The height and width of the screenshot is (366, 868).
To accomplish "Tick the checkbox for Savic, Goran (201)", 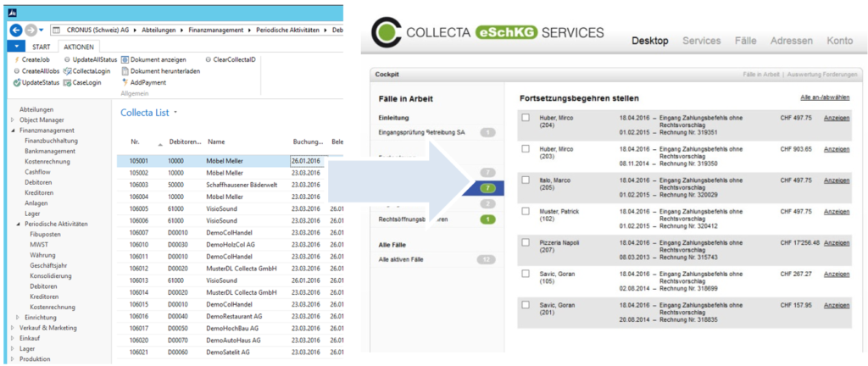I will [526, 304].
